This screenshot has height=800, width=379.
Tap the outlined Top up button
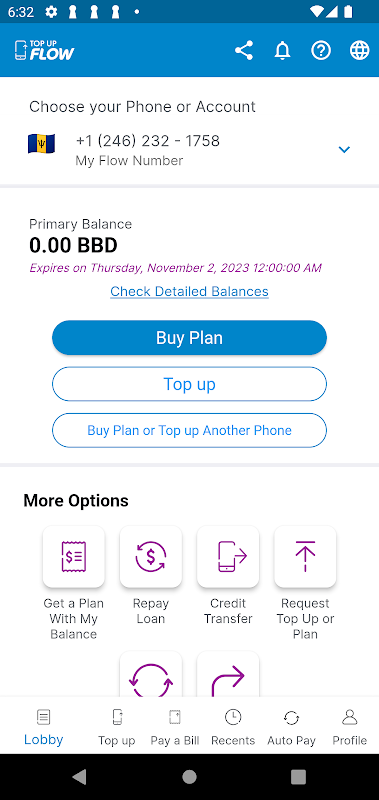189,384
